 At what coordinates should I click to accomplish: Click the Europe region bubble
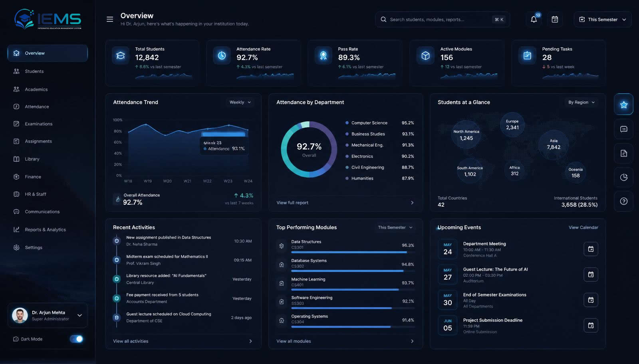click(x=512, y=125)
